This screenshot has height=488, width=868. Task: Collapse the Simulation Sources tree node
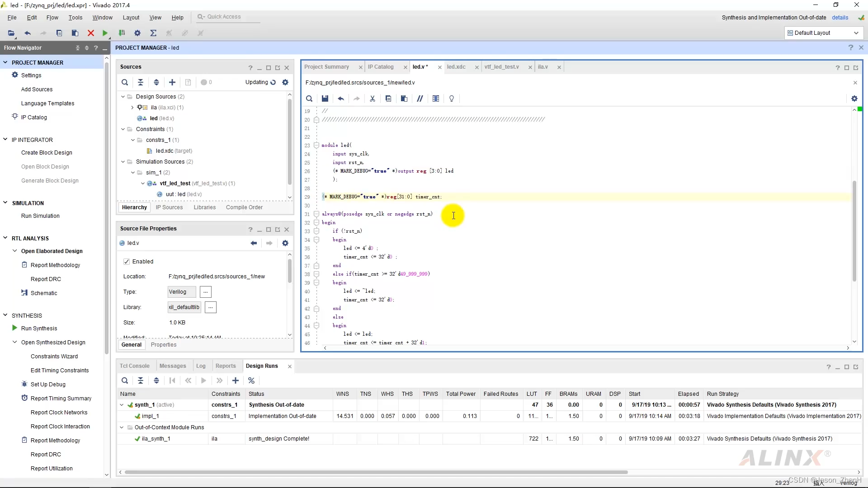[x=123, y=162]
